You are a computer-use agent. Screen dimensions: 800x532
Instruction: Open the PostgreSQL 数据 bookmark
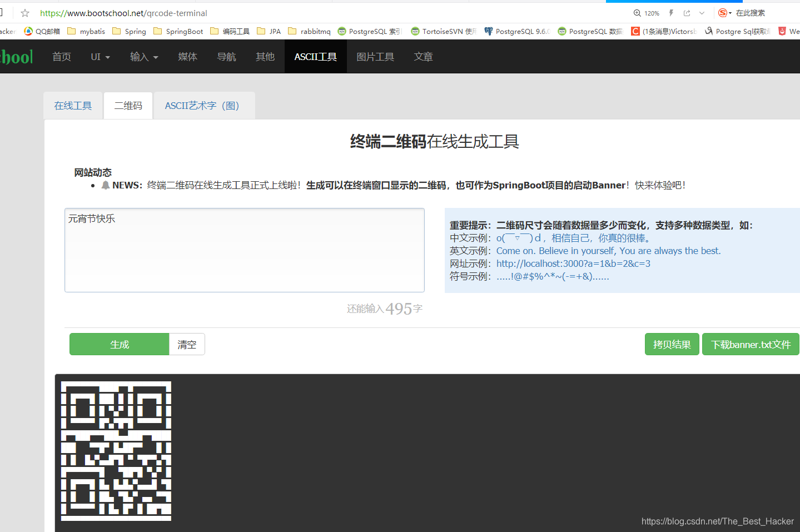point(590,31)
